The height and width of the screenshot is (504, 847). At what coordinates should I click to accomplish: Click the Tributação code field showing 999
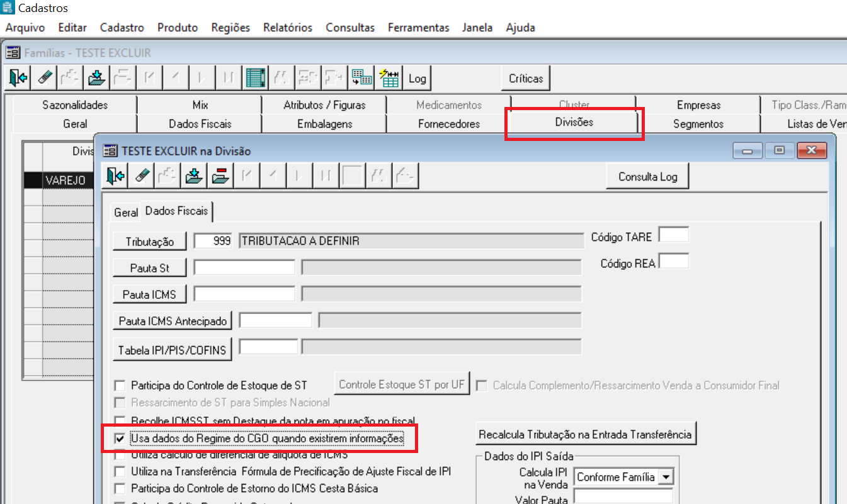[213, 241]
